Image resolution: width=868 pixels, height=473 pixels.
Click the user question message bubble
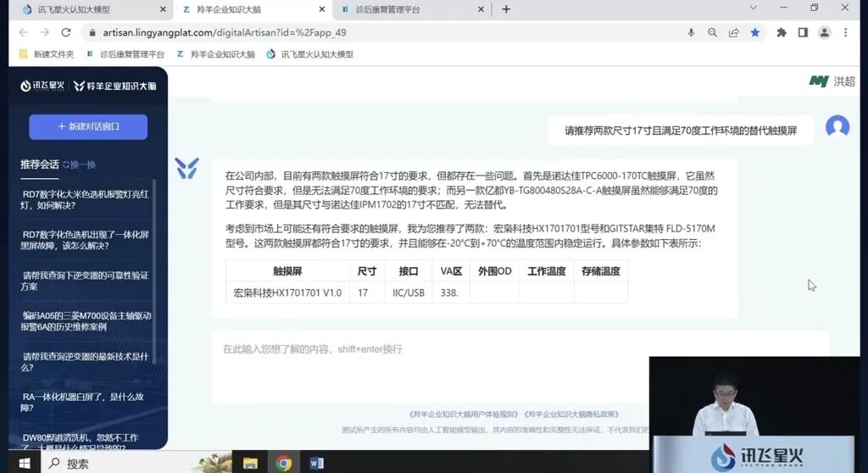(681, 131)
